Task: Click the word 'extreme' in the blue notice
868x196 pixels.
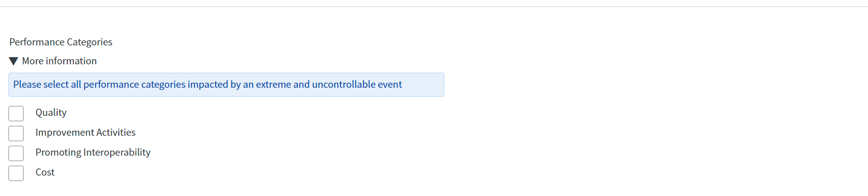Action: pos(273,84)
